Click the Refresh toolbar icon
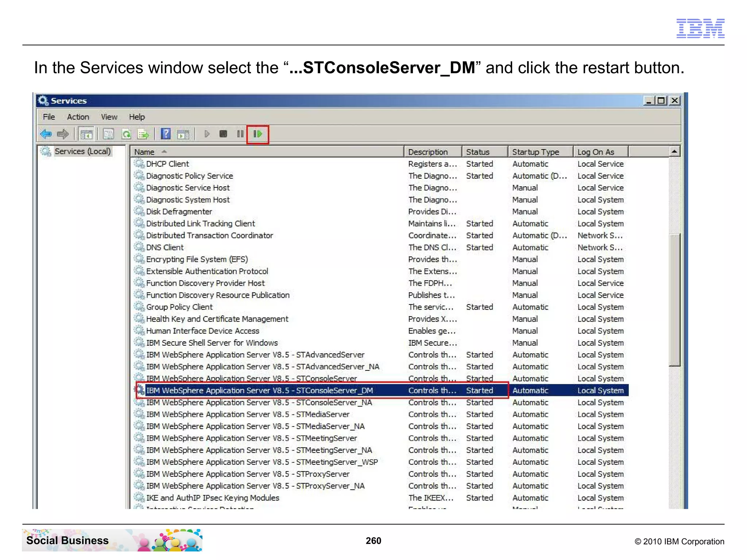Image resolution: width=747 pixels, height=560 pixels. 126,134
